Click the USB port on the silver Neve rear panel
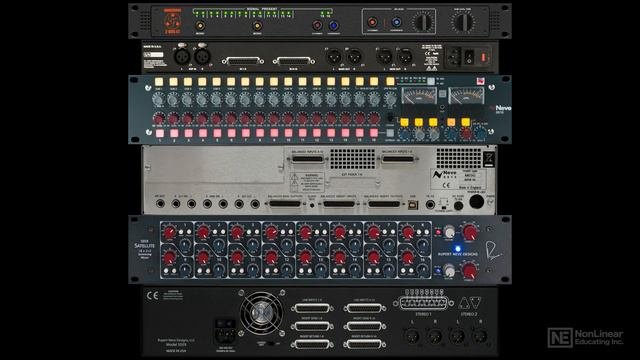This screenshot has width=640, height=360. 413,205
